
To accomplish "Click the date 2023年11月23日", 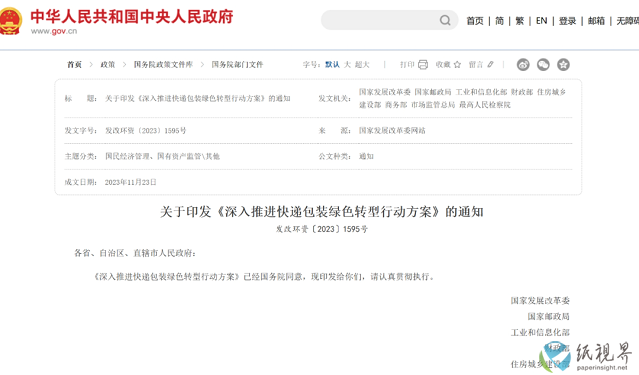I will pyautogui.click(x=130, y=182).
